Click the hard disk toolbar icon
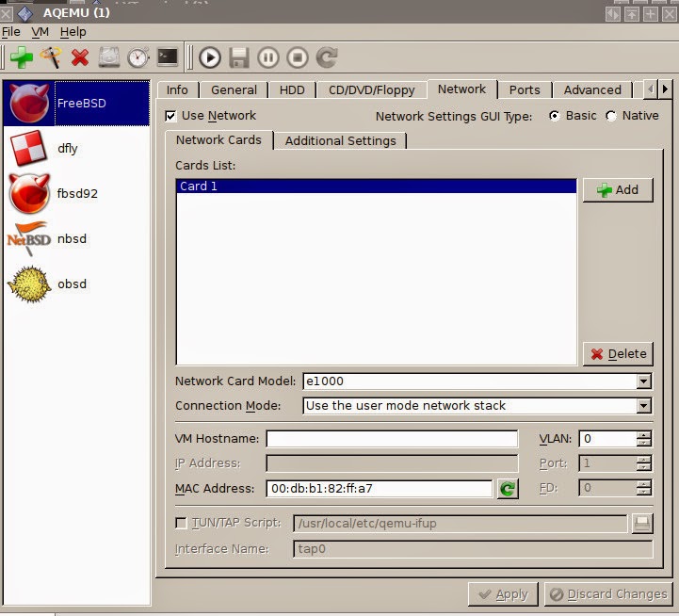 click(x=109, y=57)
